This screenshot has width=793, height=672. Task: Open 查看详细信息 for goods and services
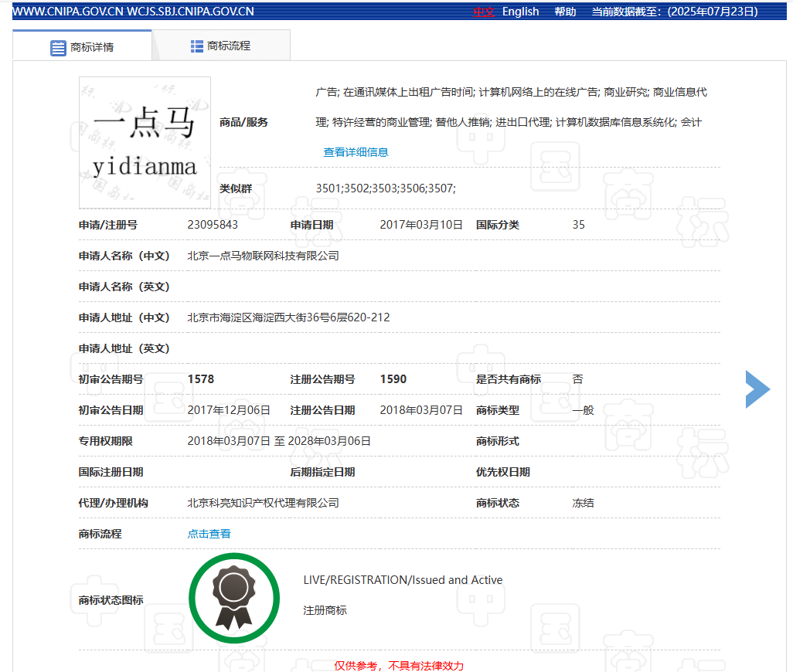click(356, 152)
